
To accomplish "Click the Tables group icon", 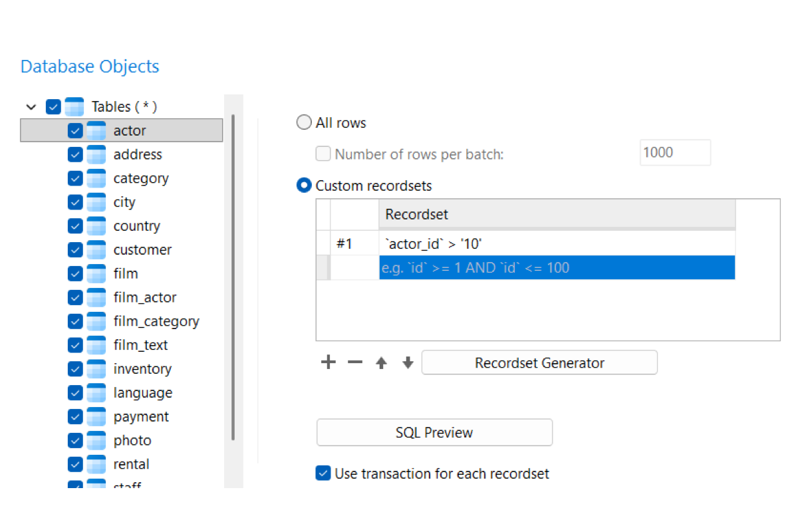I will pyautogui.click(x=74, y=106).
